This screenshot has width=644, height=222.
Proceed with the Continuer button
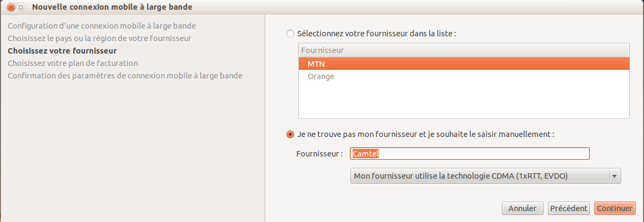[x=614, y=208]
